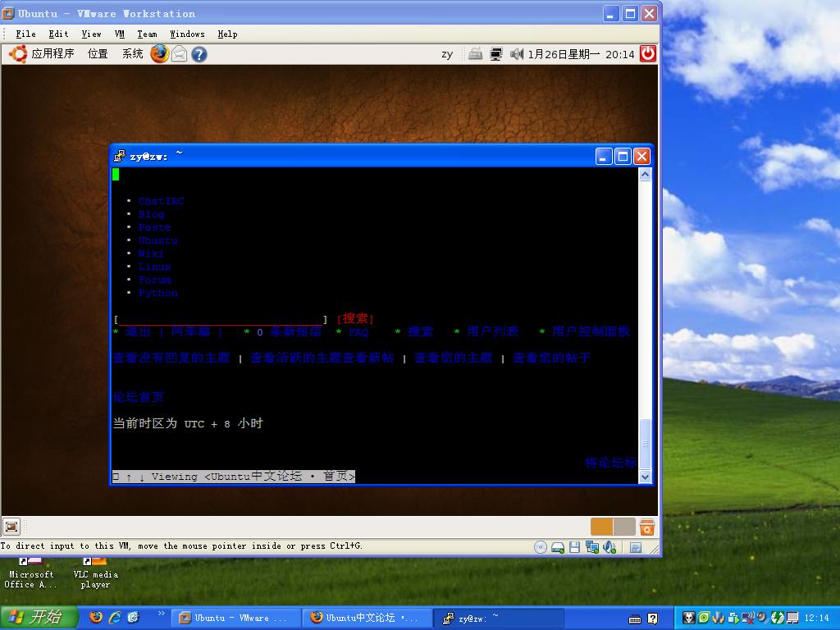Viewport: 840px width, 630px height.
Task: Follow the Wiki link in terminal
Action: pos(151,253)
